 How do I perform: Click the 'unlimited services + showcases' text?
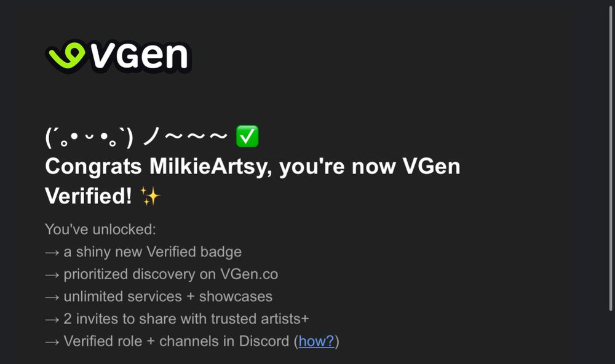(168, 296)
